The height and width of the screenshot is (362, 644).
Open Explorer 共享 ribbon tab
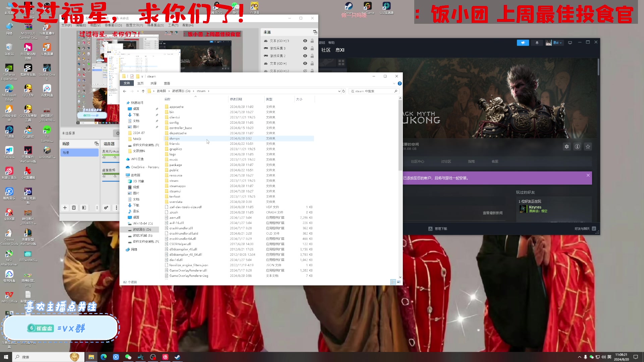tap(153, 83)
